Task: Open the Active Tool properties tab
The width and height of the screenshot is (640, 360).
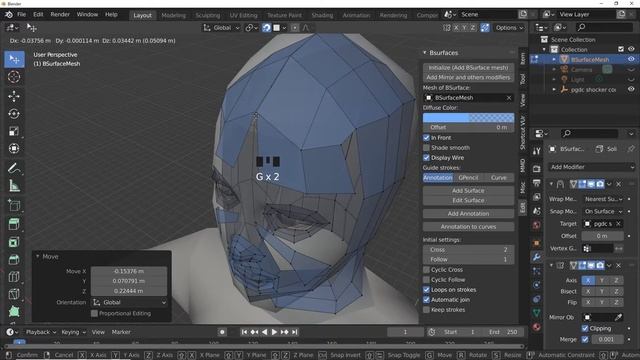Action: (536, 151)
